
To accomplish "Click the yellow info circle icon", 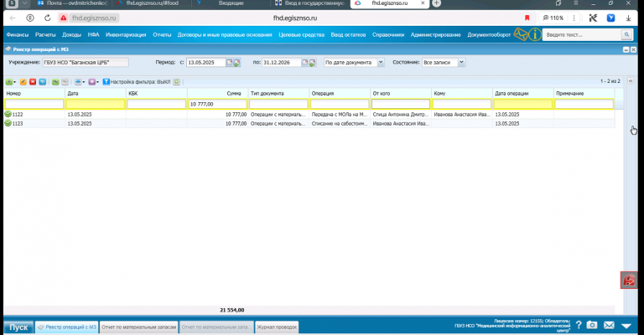I will click(x=535, y=35).
